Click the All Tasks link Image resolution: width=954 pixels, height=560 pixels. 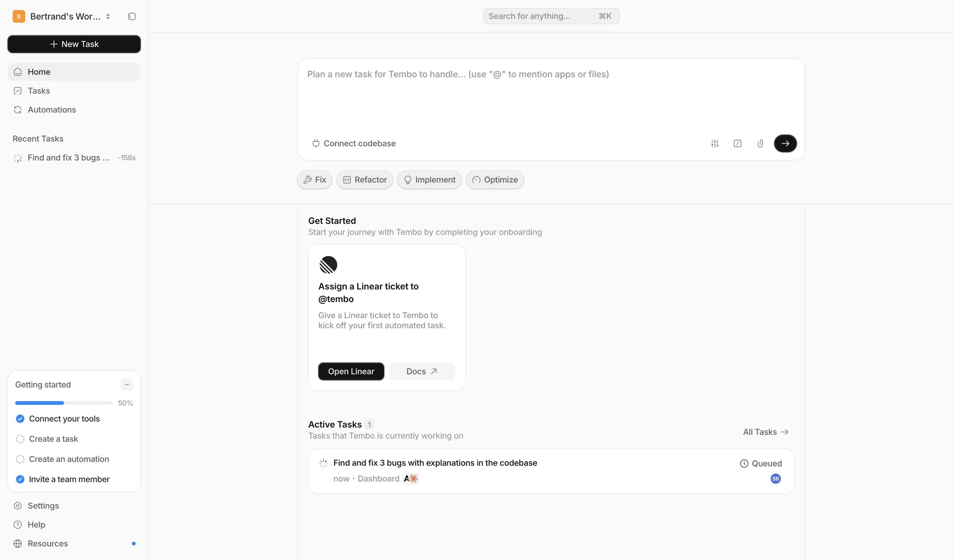(766, 432)
